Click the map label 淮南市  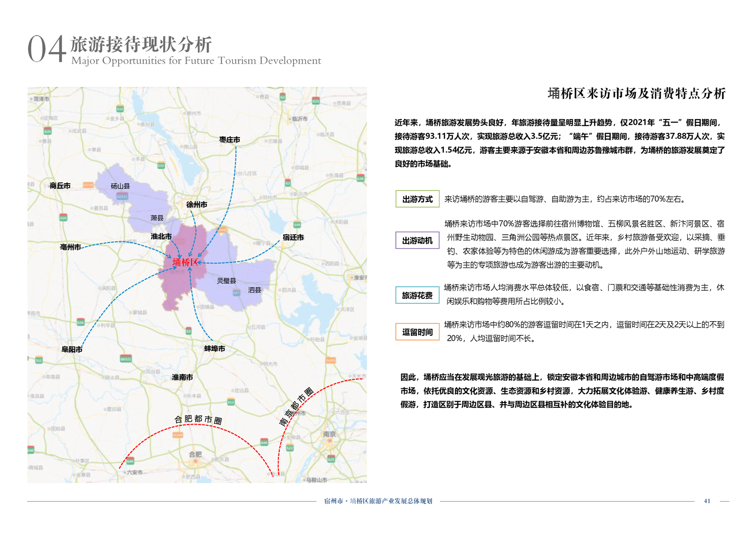click(x=182, y=377)
